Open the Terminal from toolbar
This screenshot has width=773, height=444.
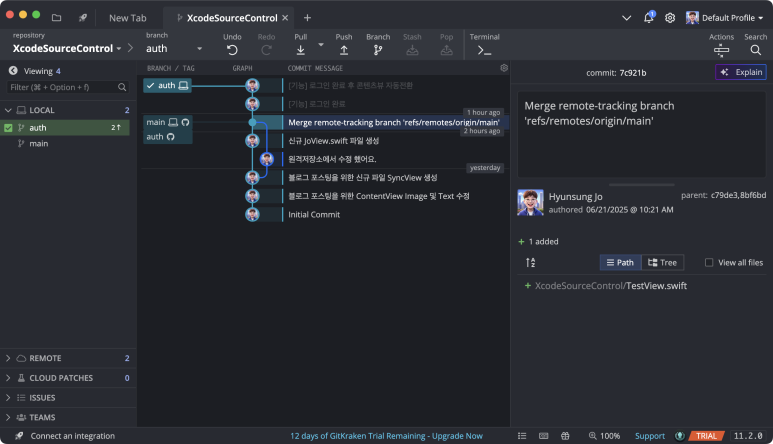[484, 50]
